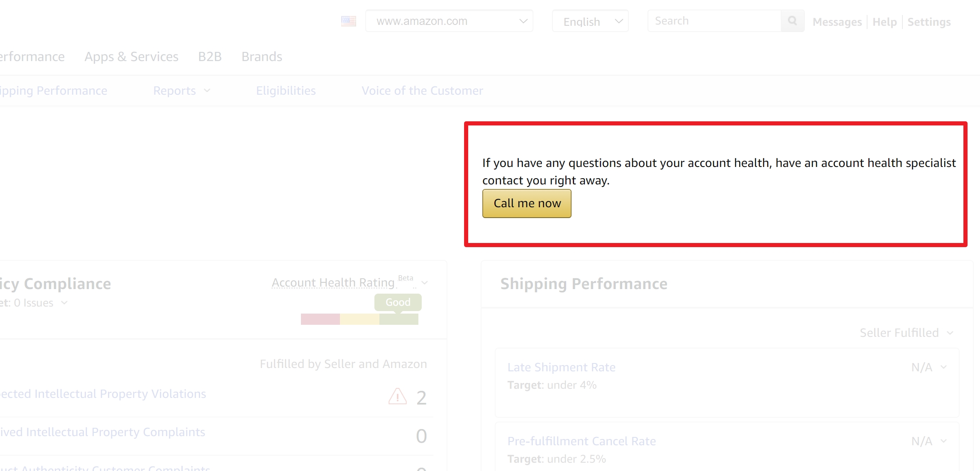Click the Intellectual Property Violations count 2
The width and height of the screenshot is (980, 471).
click(x=421, y=398)
